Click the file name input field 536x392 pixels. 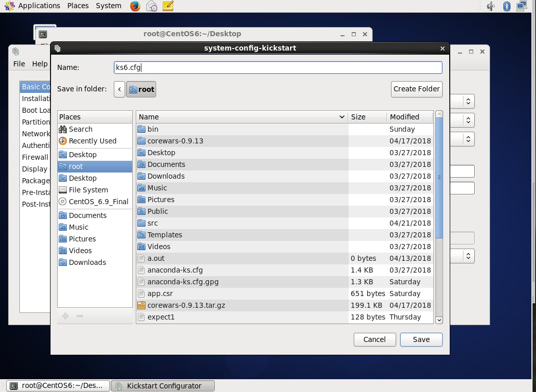[278, 67]
